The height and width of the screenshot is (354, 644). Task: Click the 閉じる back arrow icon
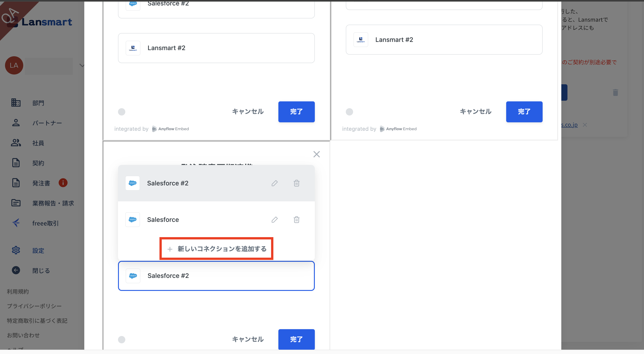(16, 270)
